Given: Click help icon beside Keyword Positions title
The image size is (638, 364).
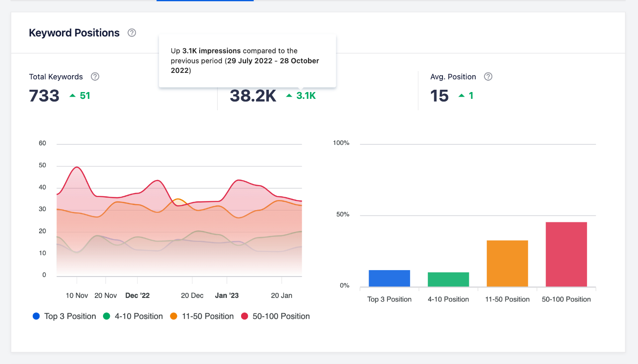Looking at the screenshot, I should point(132,33).
